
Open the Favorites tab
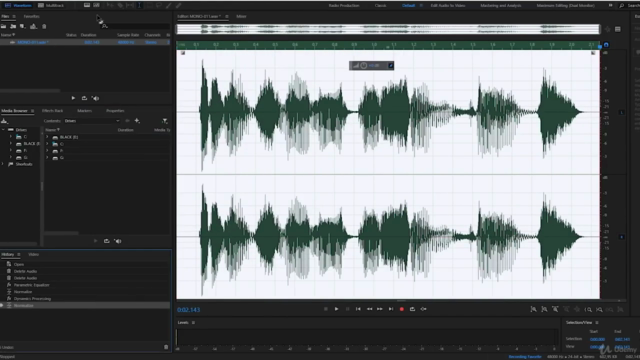click(x=31, y=16)
